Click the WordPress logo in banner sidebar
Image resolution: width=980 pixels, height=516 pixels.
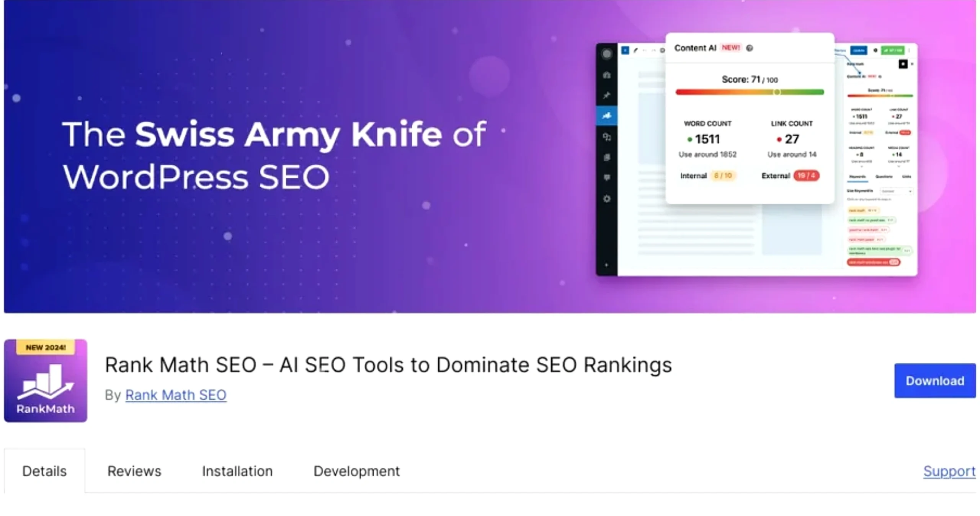(x=606, y=54)
